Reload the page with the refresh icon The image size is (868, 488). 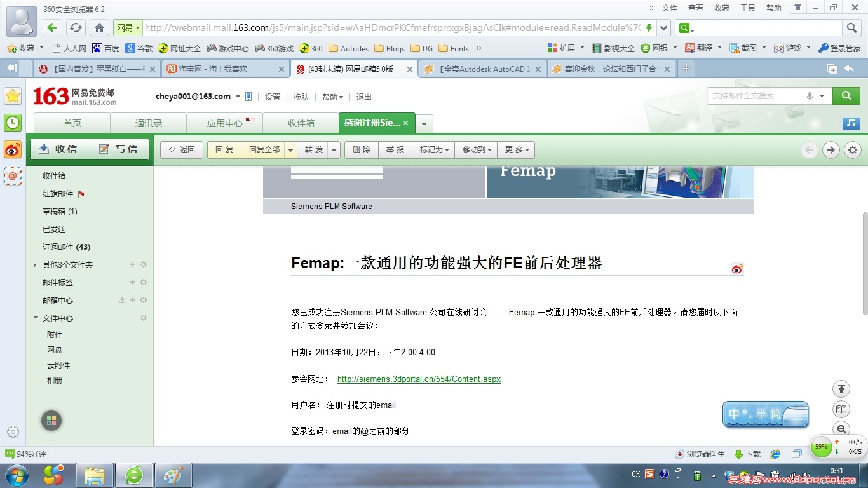click(x=76, y=27)
